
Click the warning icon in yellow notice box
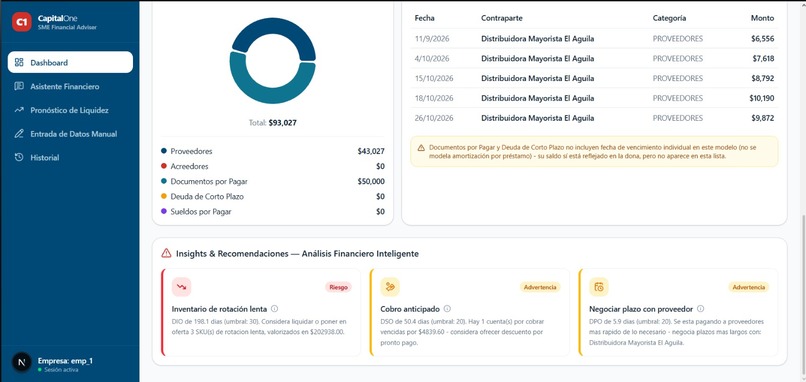click(x=421, y=148)
